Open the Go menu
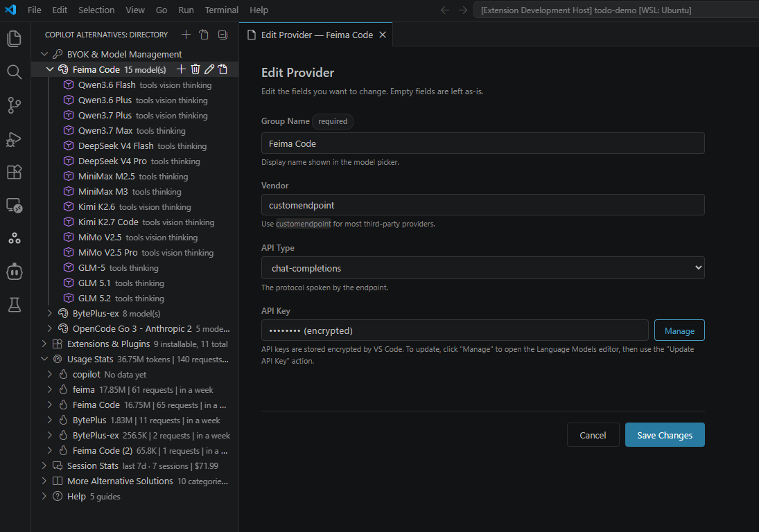 pyautogui.click(x=162, y=10)
